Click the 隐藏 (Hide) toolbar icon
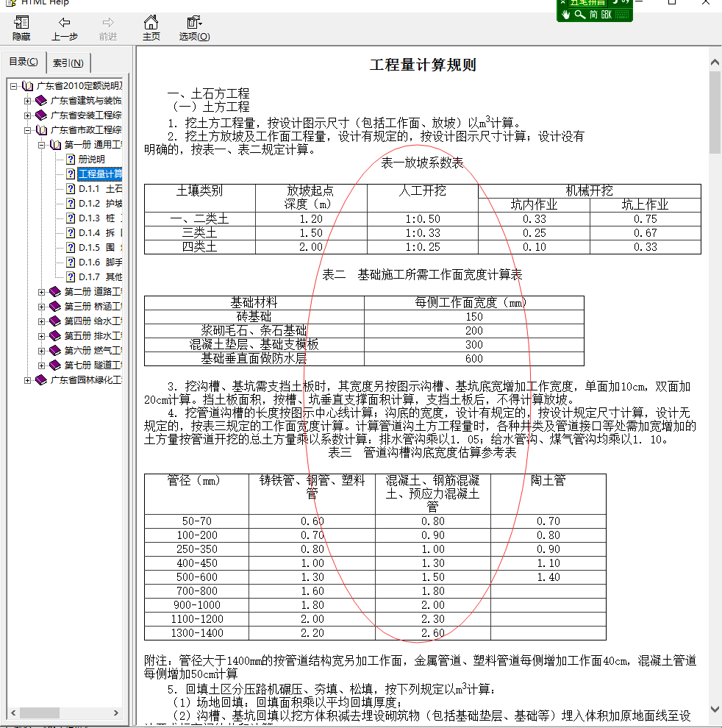Image resolution: width=722 pixels, height=728 pixels. click(x=21, y=28)
